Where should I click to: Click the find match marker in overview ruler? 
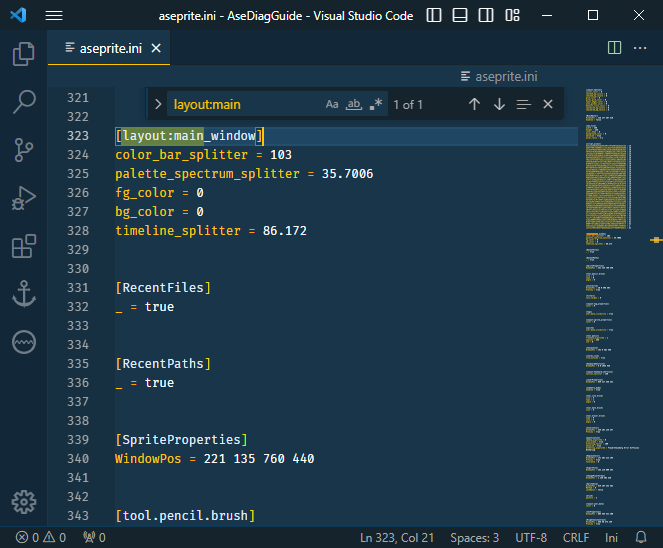(656, 240)
